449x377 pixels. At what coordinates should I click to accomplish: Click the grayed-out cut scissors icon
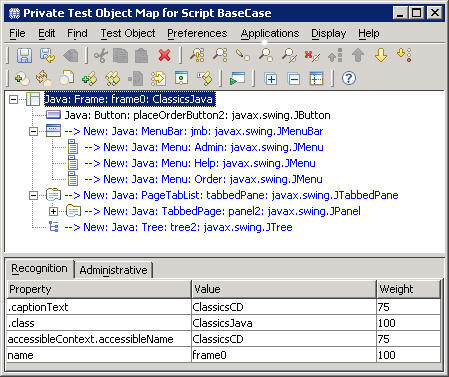[x=100, y=55]
